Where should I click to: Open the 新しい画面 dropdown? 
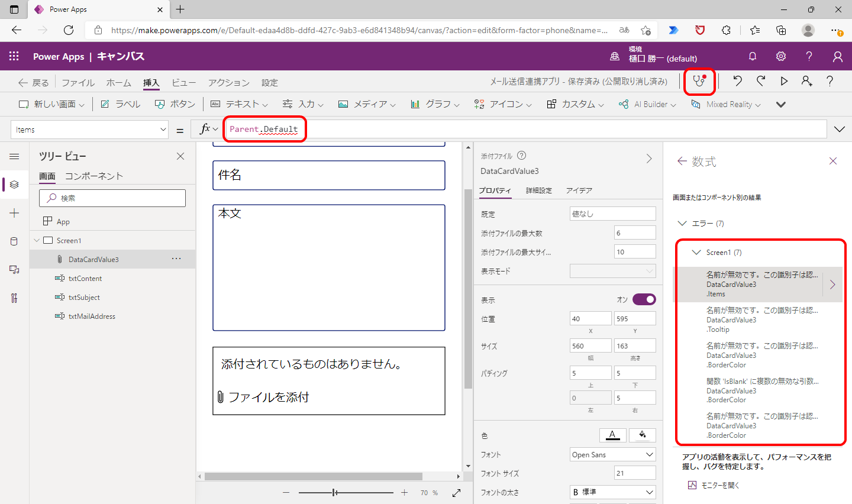[x=51, y=104]
